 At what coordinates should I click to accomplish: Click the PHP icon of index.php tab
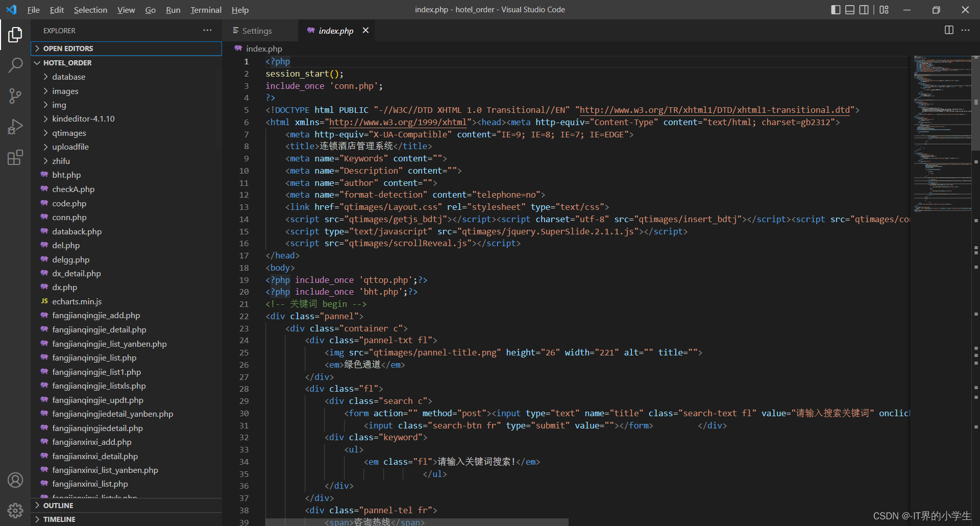tap(311, 31)
